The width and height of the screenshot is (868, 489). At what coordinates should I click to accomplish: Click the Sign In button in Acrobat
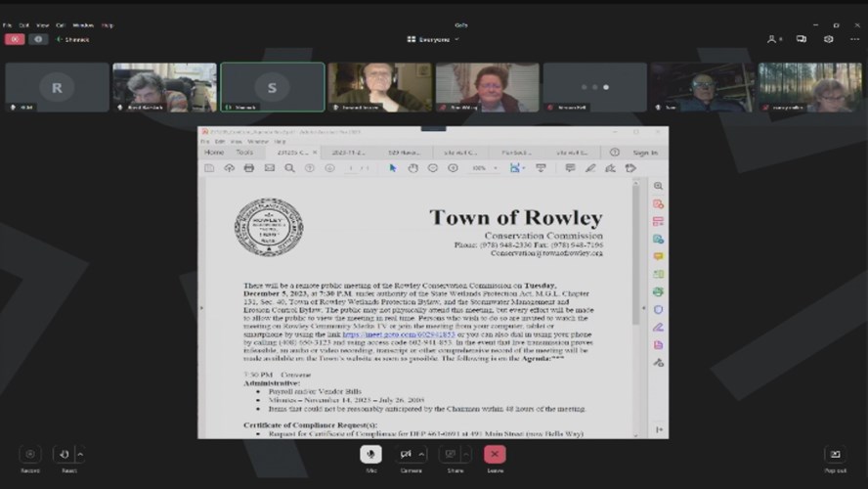coord(645,153)
